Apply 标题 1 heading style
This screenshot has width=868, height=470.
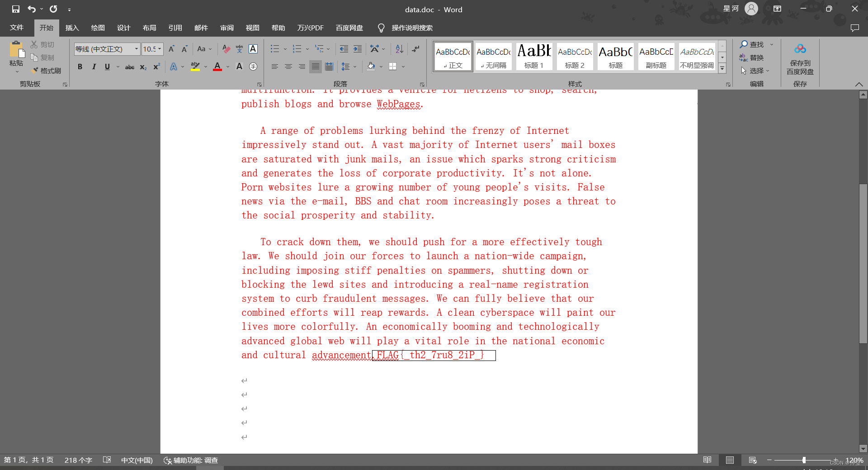coord(534,56)
